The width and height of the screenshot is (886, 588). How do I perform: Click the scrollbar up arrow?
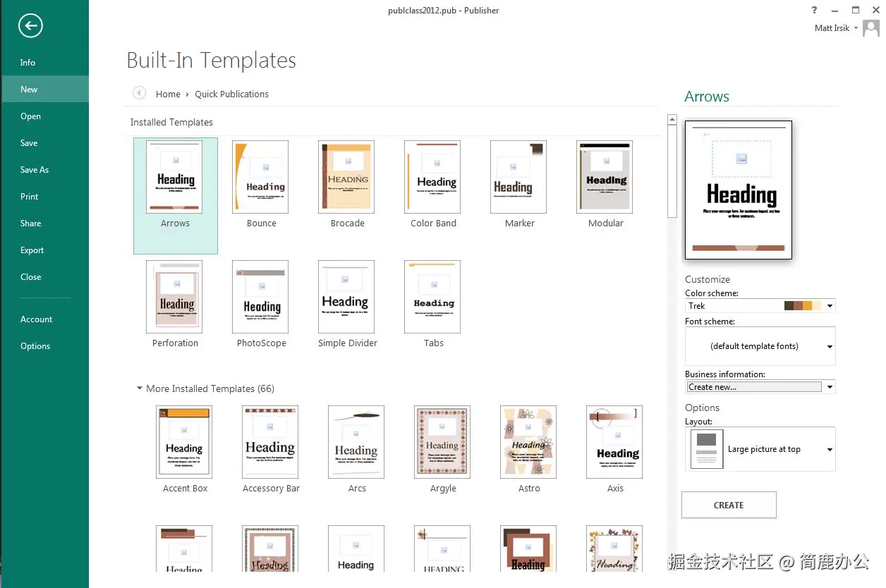(672, 120)
